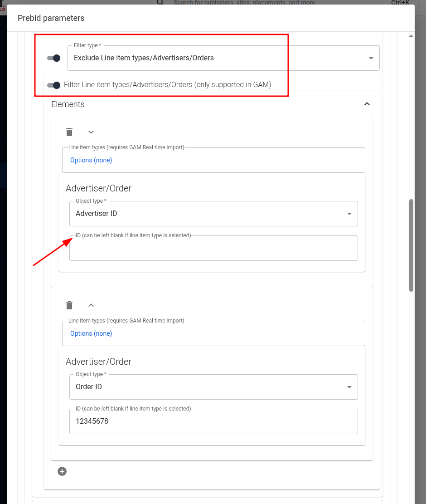This screenshot has height=504, width=426.
Task: Click the dialog's vertical scrollbar thumb
Action: pyautogui.click(x=411, y=245)
